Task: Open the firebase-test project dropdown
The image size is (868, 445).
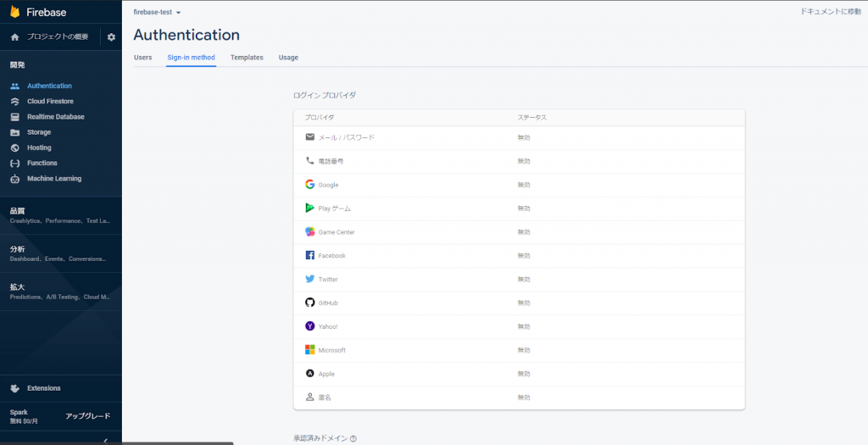Action: click(157, 12)
